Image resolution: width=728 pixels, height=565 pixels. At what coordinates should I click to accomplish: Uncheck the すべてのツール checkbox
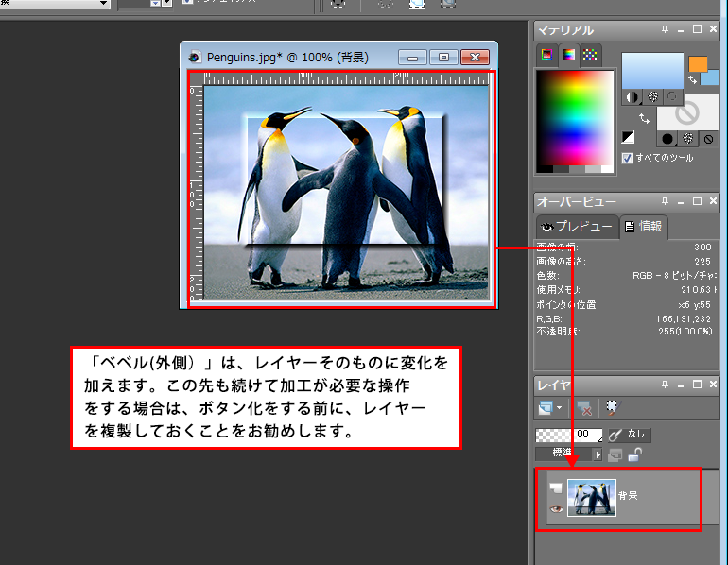(x=627, y=158)
